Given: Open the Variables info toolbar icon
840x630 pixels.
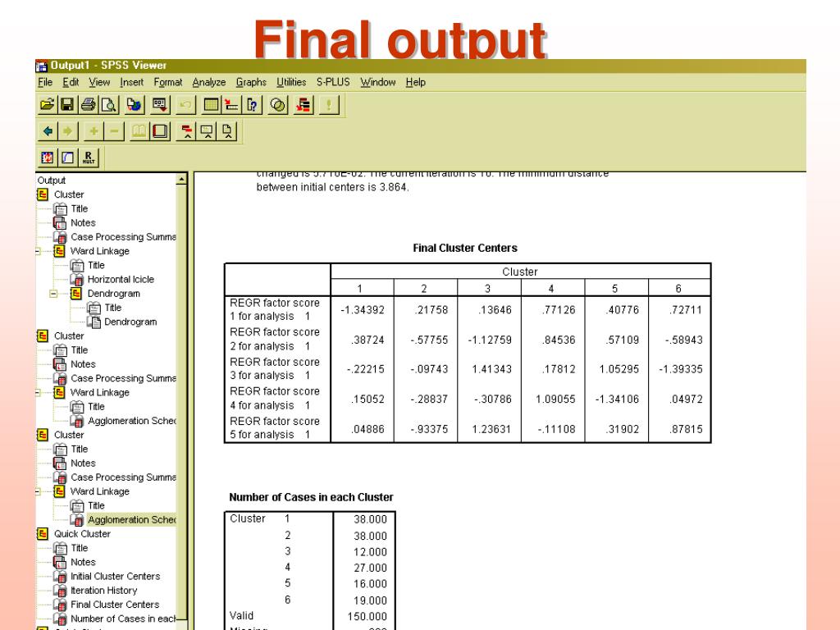Looking at the screenshot, I should click(252, 104).
